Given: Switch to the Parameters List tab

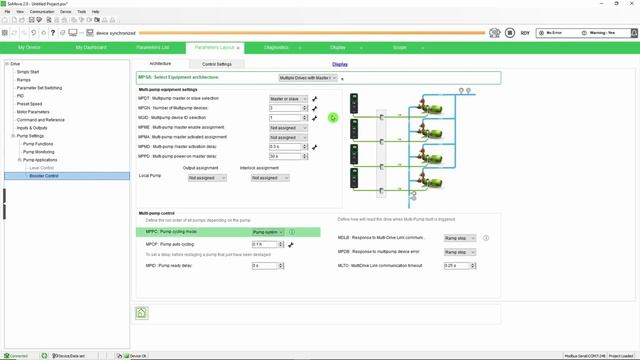Looking at the screenshot, I should [x=153, y=48].
